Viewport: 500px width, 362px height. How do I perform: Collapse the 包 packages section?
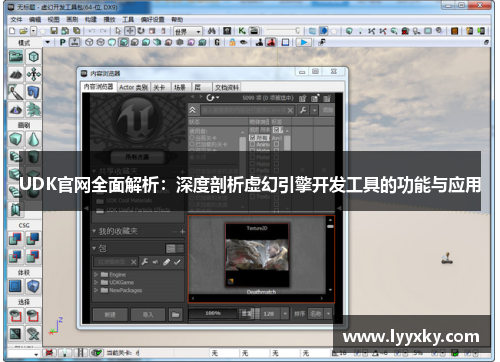[94, 248]
